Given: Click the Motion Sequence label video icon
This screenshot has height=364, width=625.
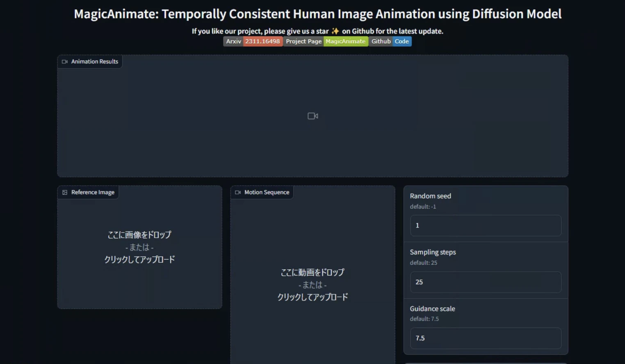Looking at the screenshot, I should (238, 192).
